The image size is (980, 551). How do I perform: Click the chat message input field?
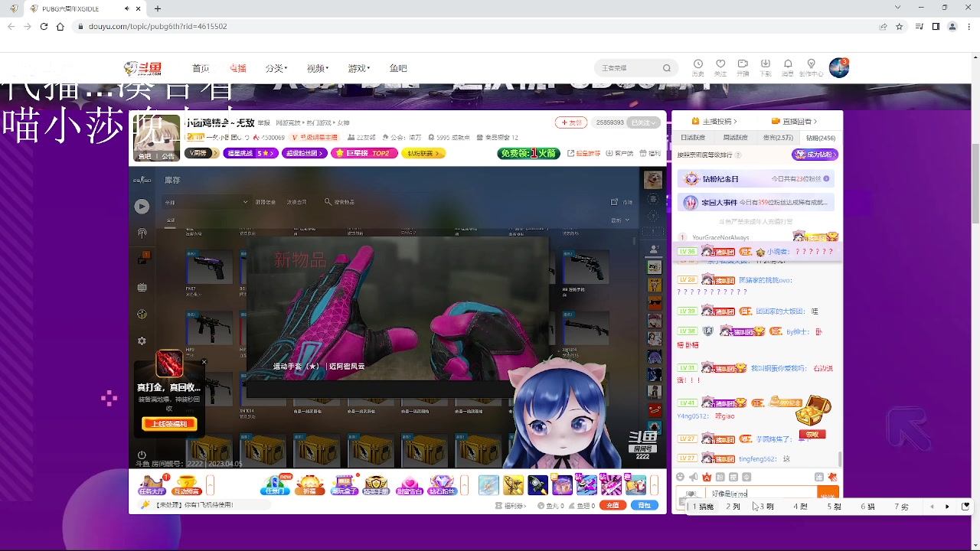click(x=760, y=494)
